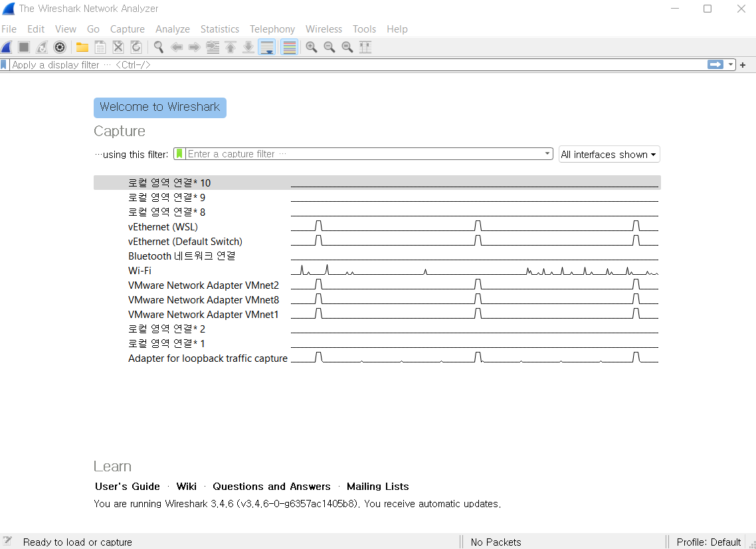Select the VMware Network Adapter VMnet8 interface

[377, 300]
